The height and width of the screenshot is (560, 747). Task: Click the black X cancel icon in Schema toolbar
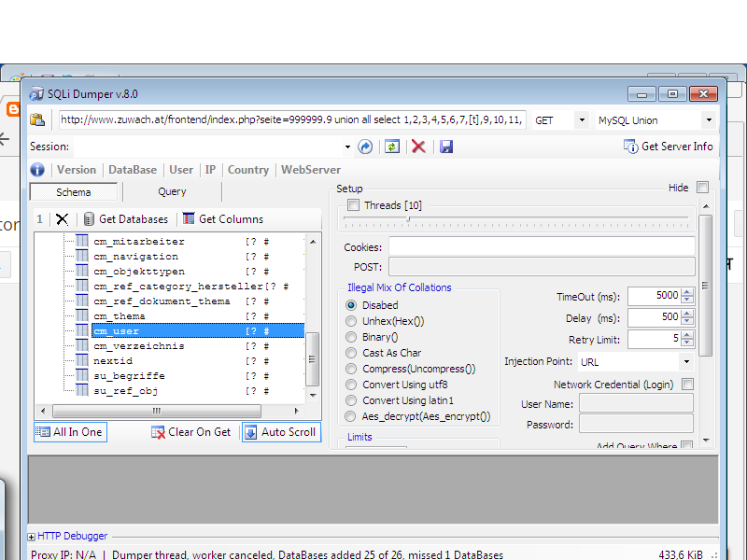pos(62,219)
